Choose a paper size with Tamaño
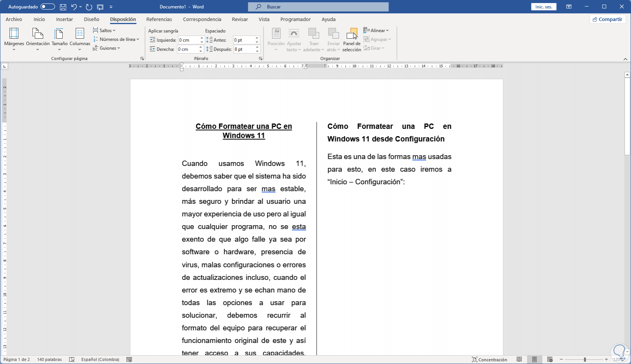 pos(59,39)
